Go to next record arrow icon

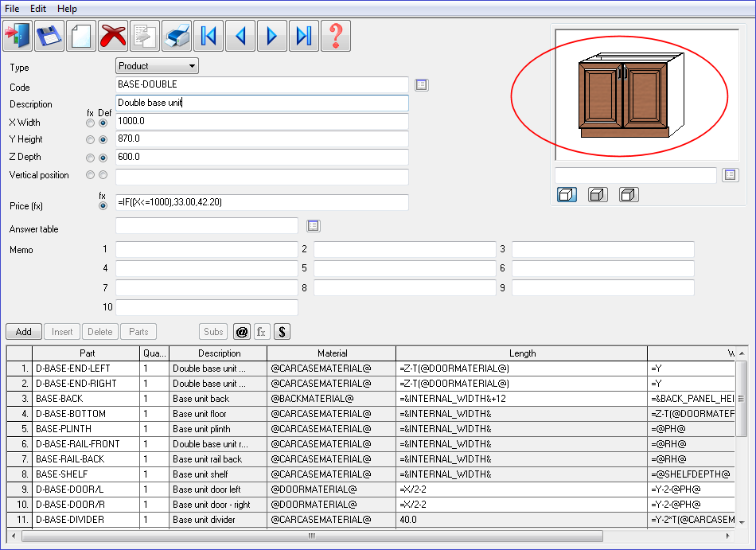pyautogui.click(x=272, y=36)
